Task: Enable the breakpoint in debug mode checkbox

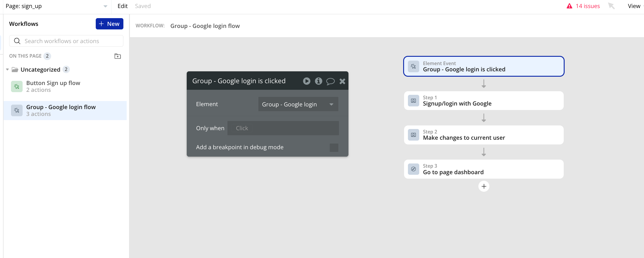Action: coord(334,148)
